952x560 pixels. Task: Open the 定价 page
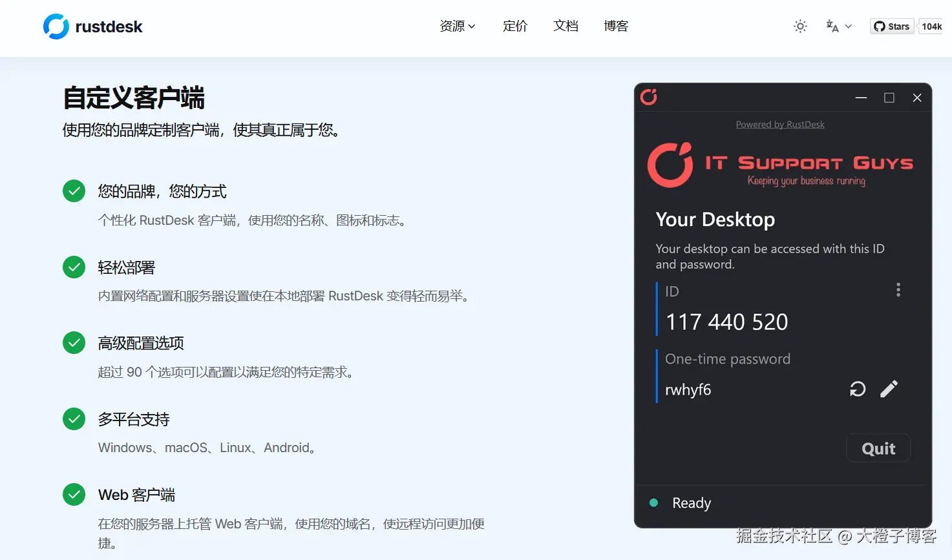tap(515, 26)
